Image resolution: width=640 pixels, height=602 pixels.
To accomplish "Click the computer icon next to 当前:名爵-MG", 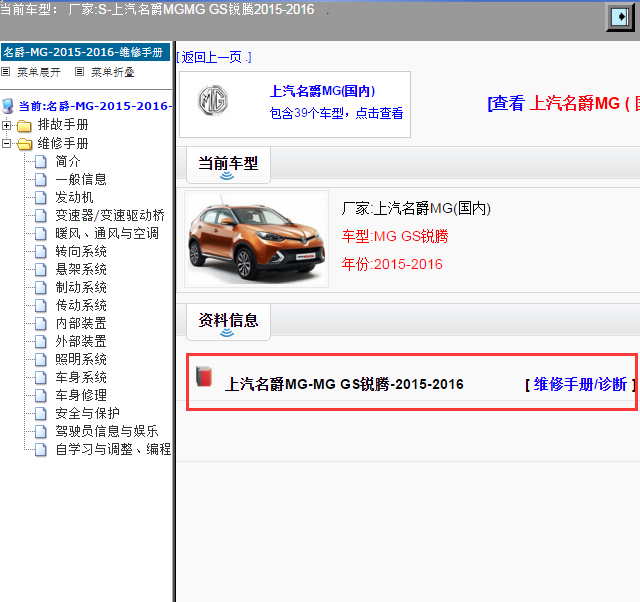I will point(8,106).
